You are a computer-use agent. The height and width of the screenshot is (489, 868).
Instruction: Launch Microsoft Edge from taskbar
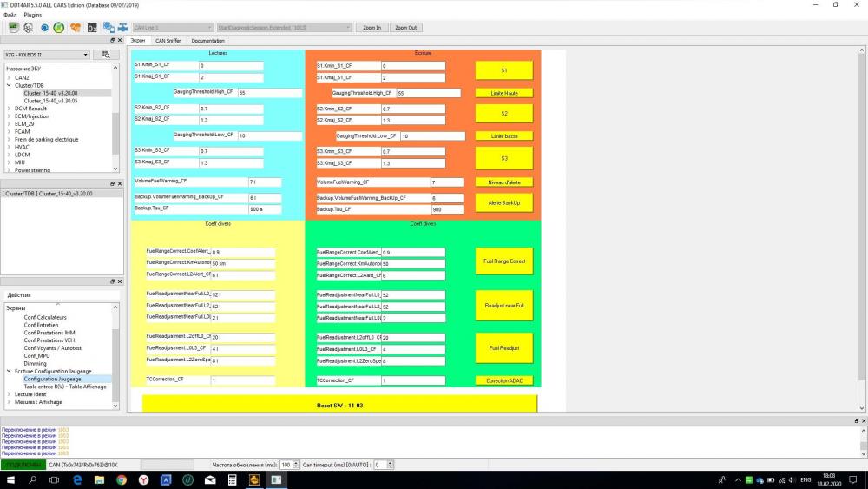[77, 479]
